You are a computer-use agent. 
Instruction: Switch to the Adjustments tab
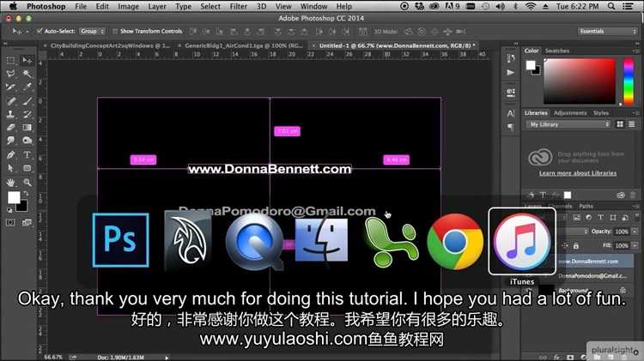point(570,113)
